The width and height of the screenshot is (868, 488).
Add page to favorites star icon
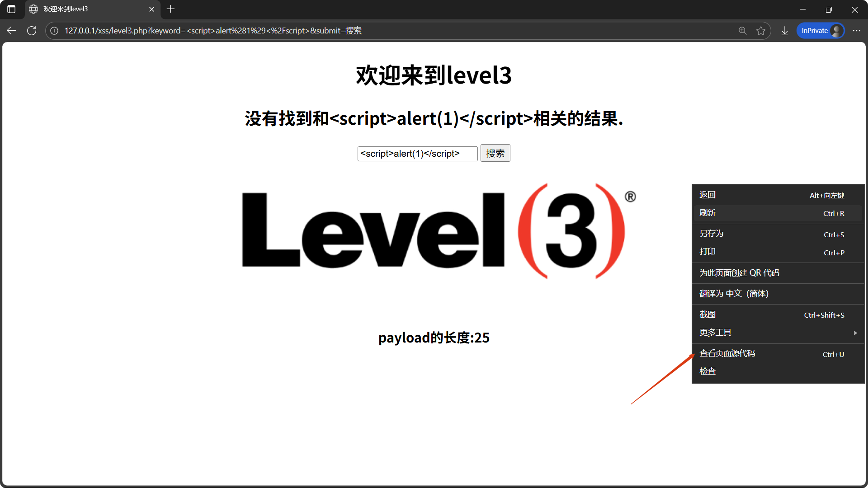761,31
